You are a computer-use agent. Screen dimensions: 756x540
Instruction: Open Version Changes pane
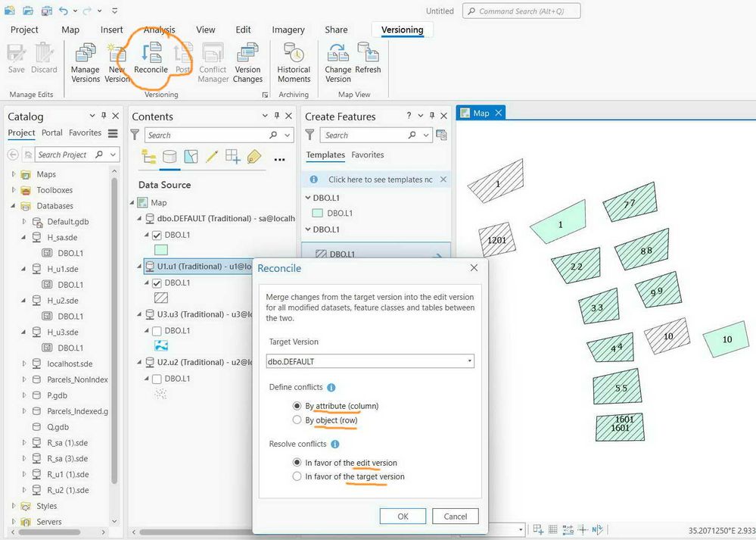[x=247, y=63]
